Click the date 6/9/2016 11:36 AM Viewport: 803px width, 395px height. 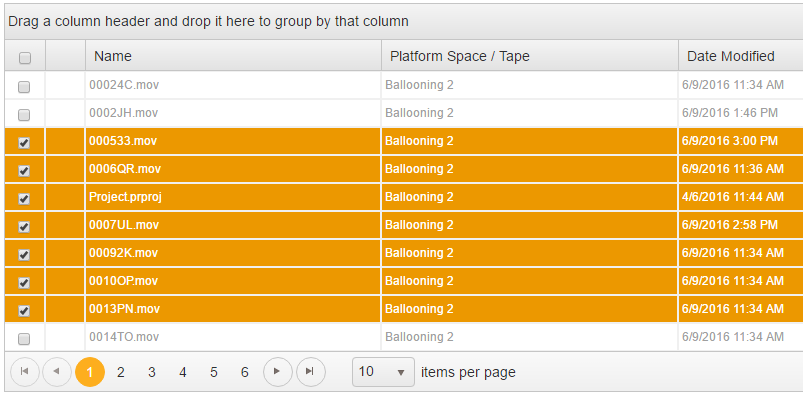click(733, 169)
